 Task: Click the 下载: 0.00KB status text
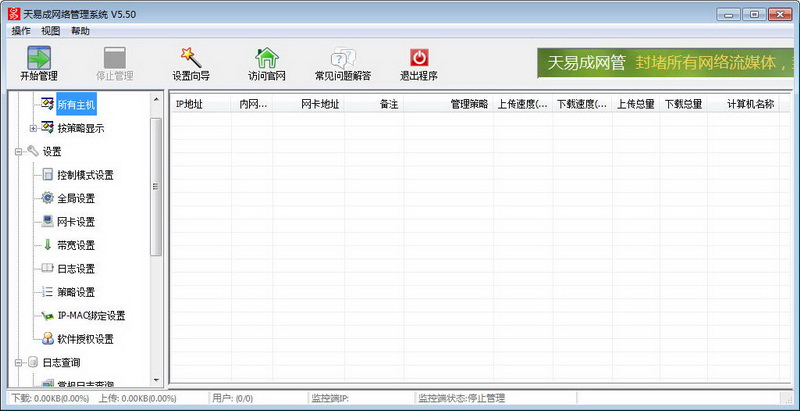click(x=51, y=398)
